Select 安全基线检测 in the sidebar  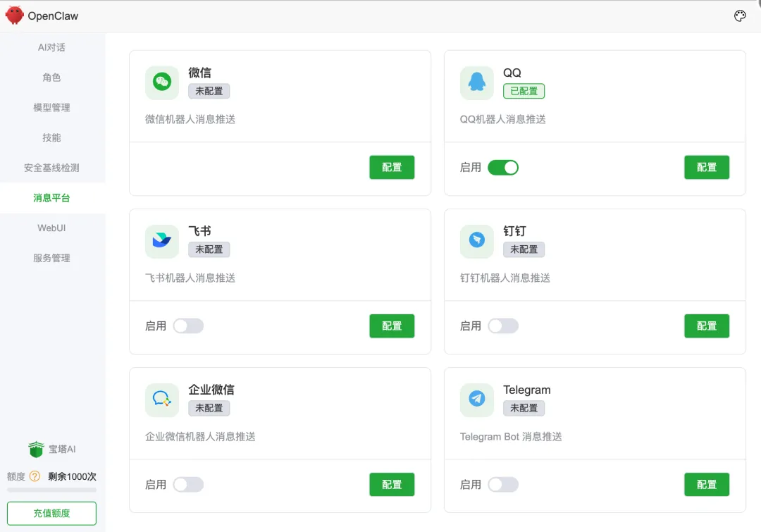pos(51,168)
